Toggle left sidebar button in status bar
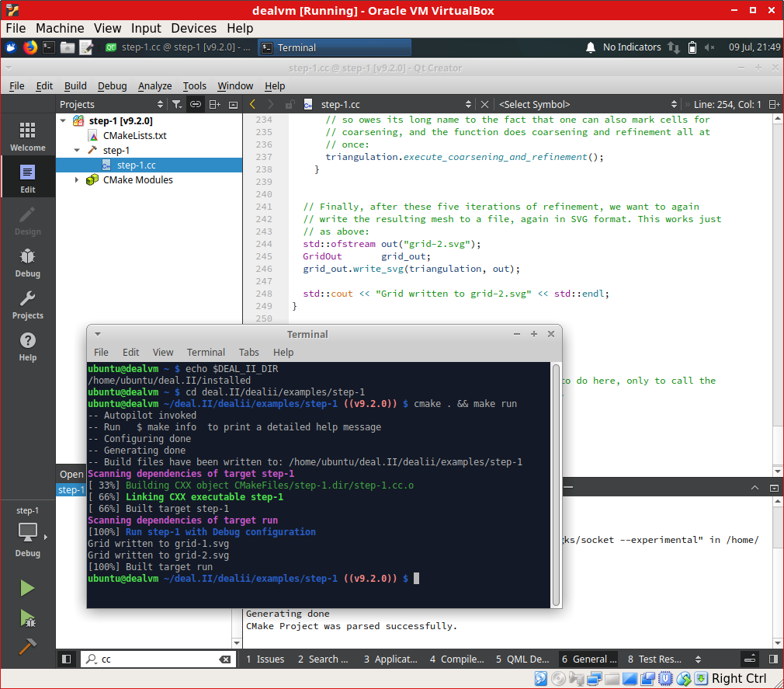 pyautogui.click(x=66, y=659)
